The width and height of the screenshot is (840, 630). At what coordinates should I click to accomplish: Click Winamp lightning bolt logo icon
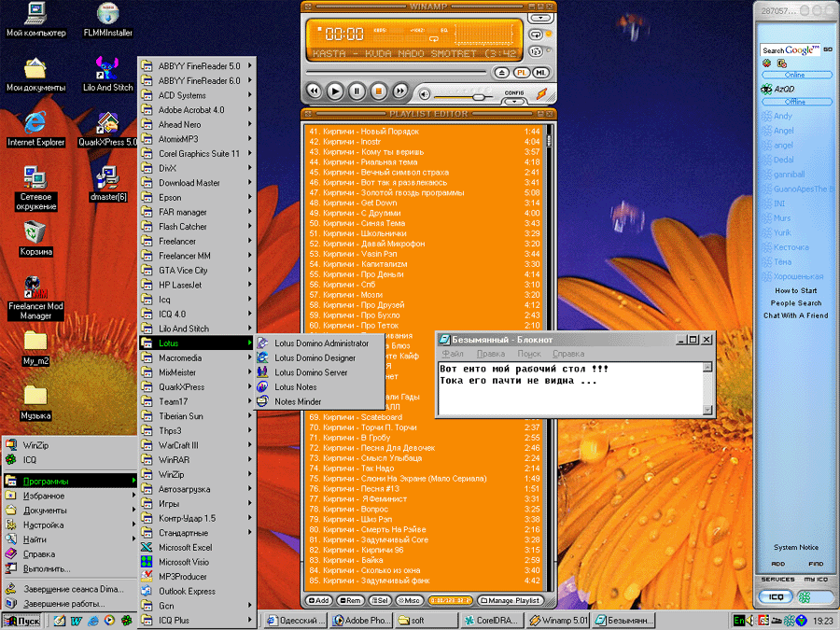coord(542,93)
